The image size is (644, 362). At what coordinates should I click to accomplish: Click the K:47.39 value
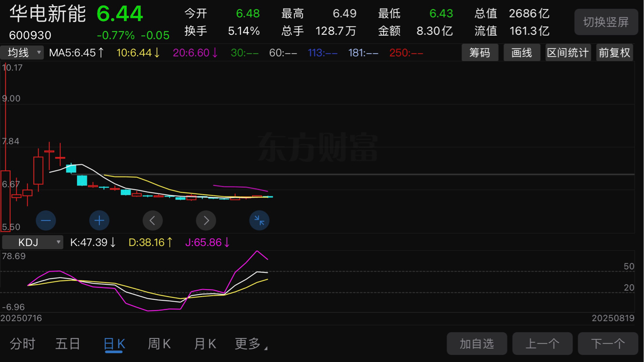click(x=93, y=242)
